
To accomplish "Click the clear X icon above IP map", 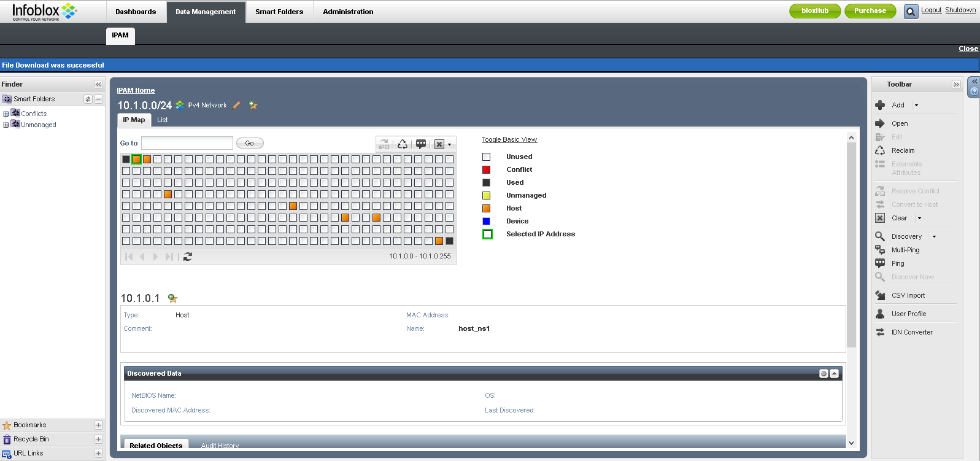I will click(439, 144).
